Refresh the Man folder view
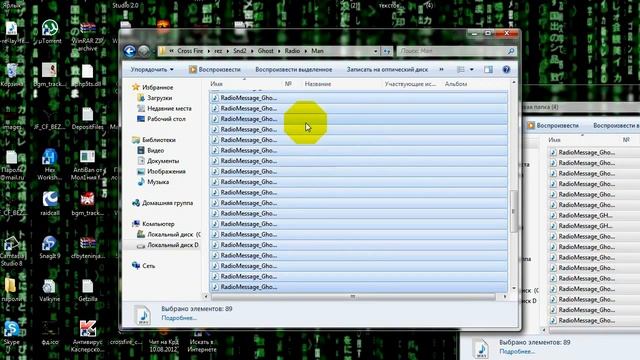The height and width of the screenshot is (360, 640). coord(387,51)
